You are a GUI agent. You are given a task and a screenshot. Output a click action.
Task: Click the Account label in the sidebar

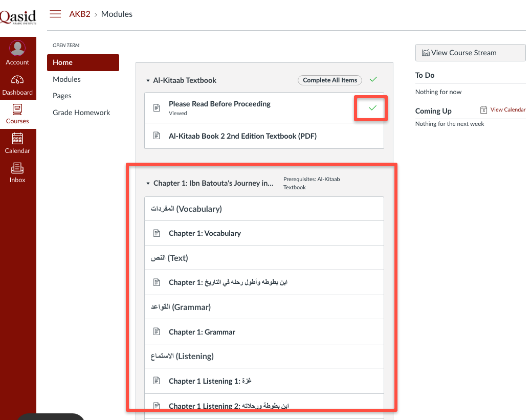point(17,62)
